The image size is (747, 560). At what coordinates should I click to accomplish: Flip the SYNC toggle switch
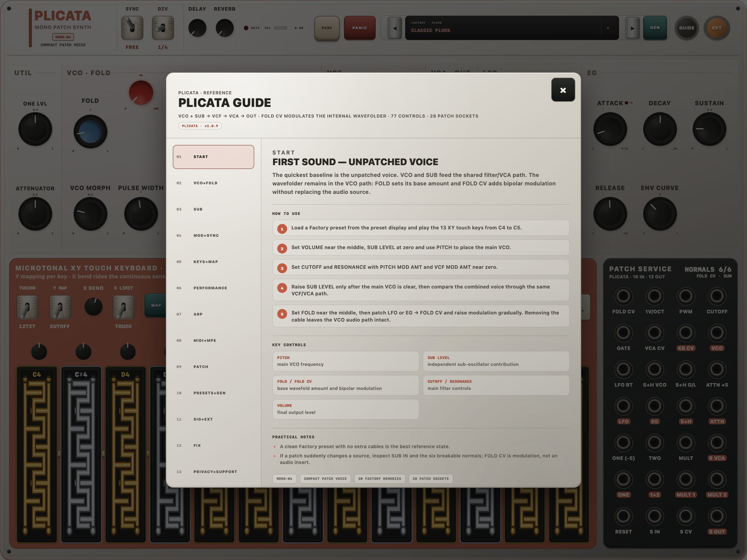(x=132, y=28)
